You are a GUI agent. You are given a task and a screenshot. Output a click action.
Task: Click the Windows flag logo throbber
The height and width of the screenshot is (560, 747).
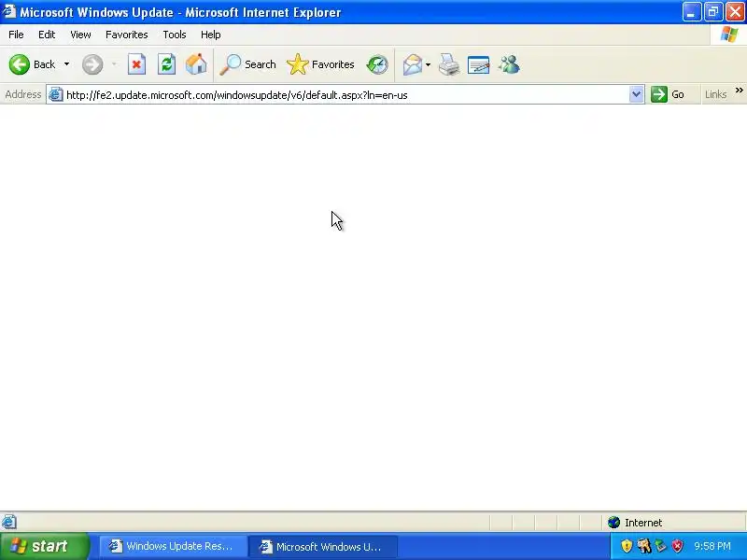(729, 35)
